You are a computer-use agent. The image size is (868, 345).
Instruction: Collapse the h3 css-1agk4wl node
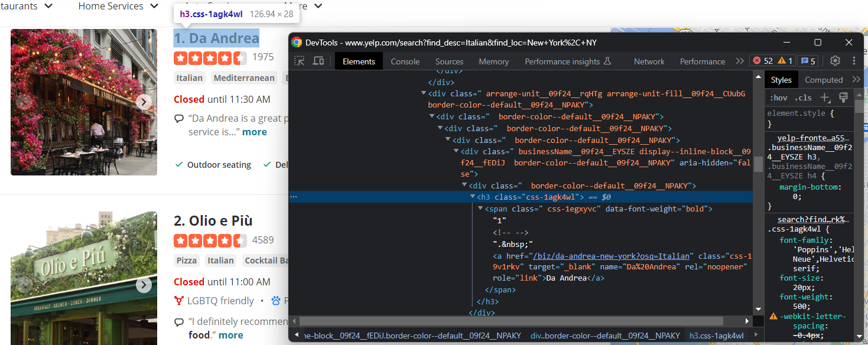pyautogui.click(x=473, y=197)
